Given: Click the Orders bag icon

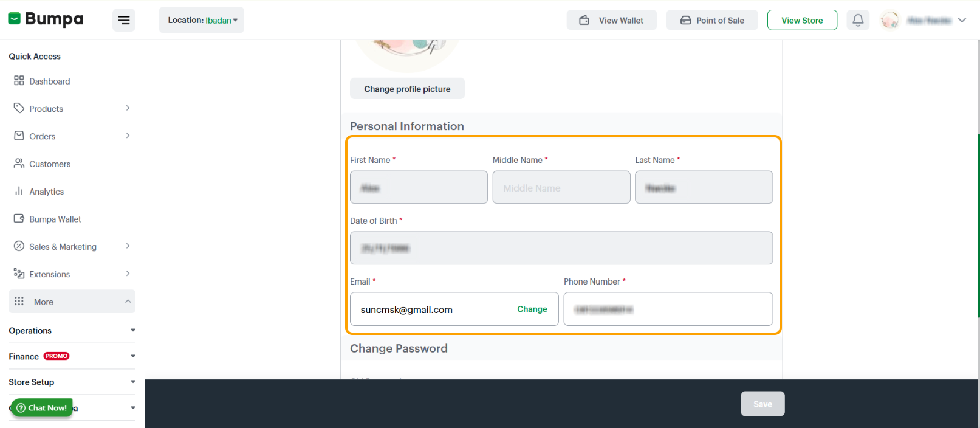Looking at the screenshot, I should tap(19, 136).
